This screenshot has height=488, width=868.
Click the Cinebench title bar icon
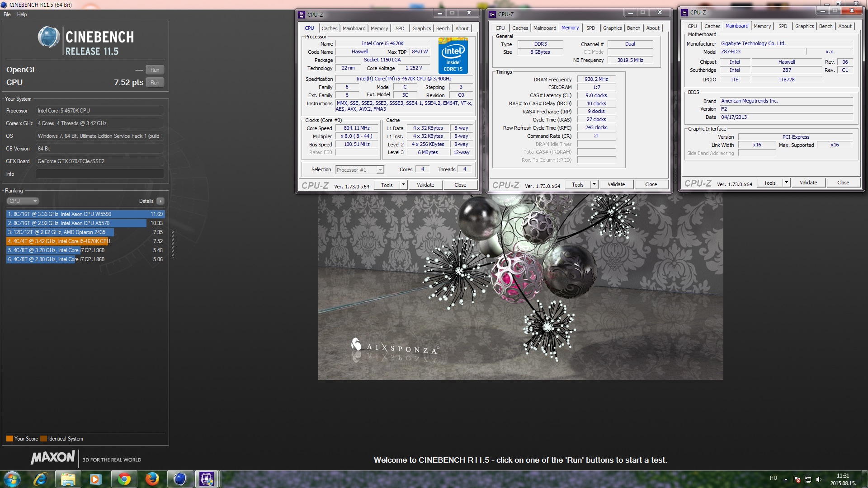coord(4,5)
